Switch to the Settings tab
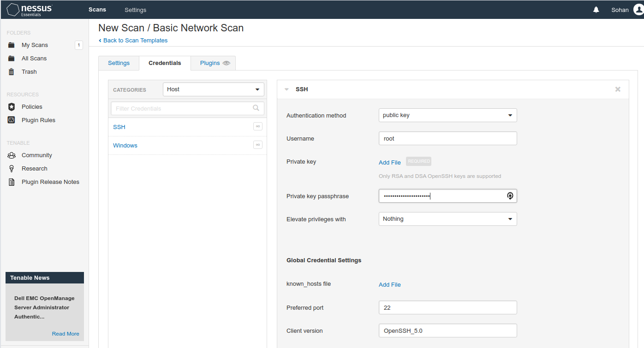The image size is (644, 348). click(x=119, y=63)
